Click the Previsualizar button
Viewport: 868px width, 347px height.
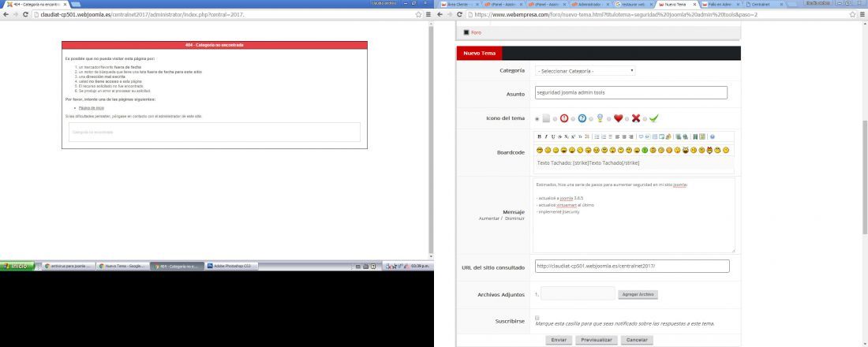[597, 340]
